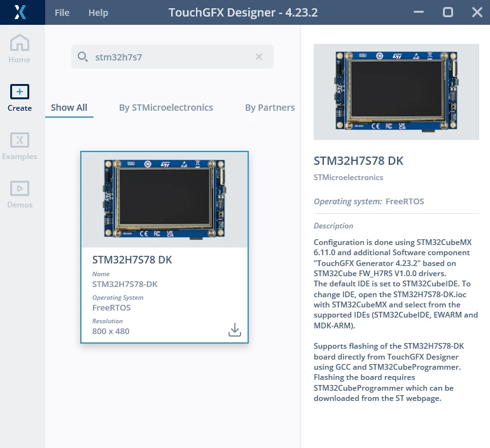Screen dimensions: 490x448
Task: Click the 800 x 480 resolution value
Action: pyautogui.click(x=111, y=331)
